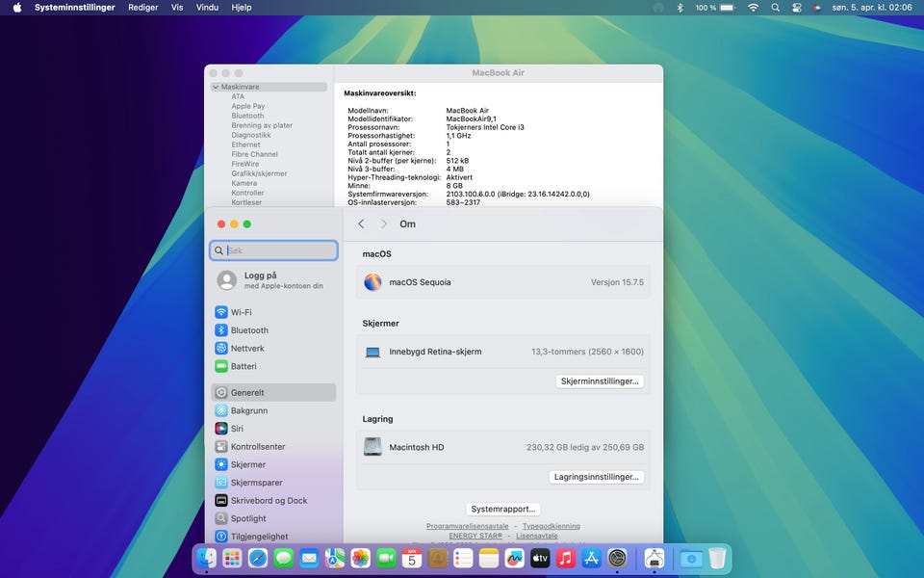
Task: Open the Hjelp menu
Action: (x=241, y=8)
